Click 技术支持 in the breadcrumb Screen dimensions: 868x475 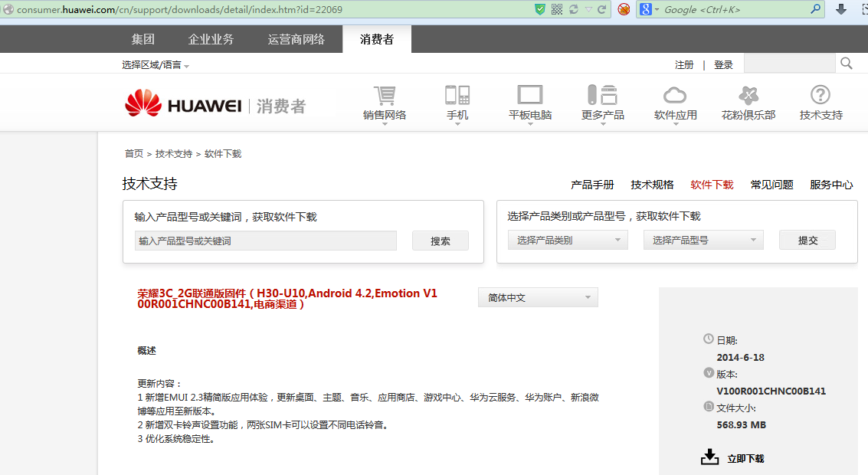174,153
